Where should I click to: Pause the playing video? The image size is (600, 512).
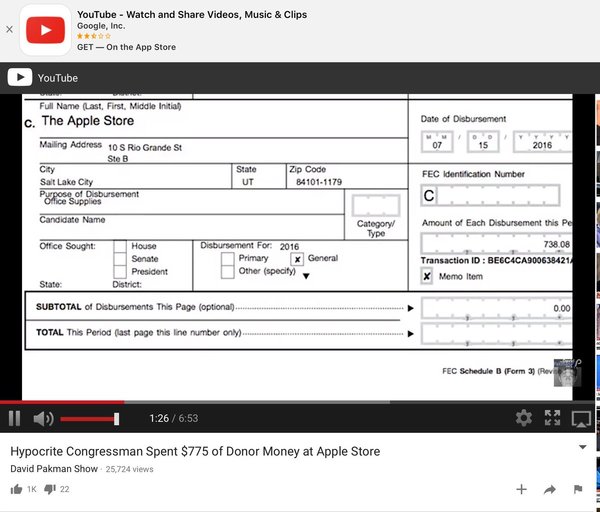coord(15,418)
